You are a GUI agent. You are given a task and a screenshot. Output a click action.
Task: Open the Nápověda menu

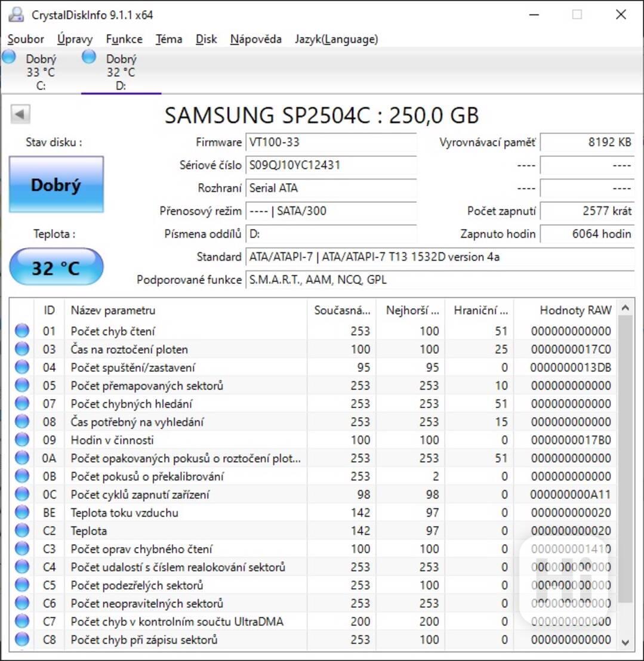click(x=255, y=39)
